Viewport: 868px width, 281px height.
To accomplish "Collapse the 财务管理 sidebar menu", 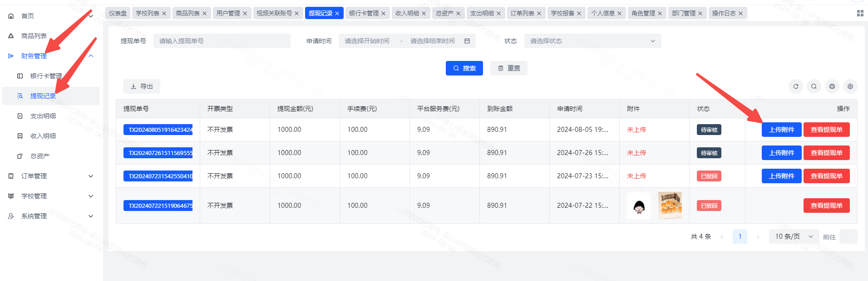I will coord(50,56).
